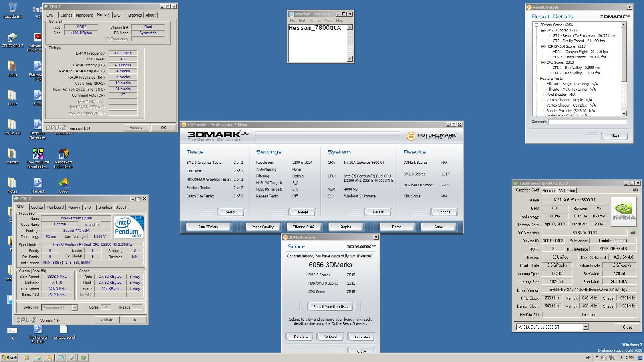
Task: Open the U995 desktop icon
Action: (63, 185)
